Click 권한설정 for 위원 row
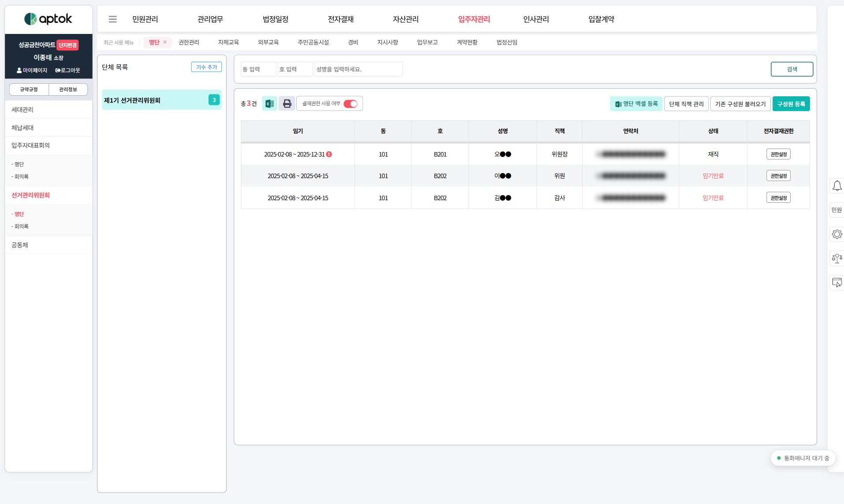The width and height of the screenshot is (844, 504). coord(778,176)
